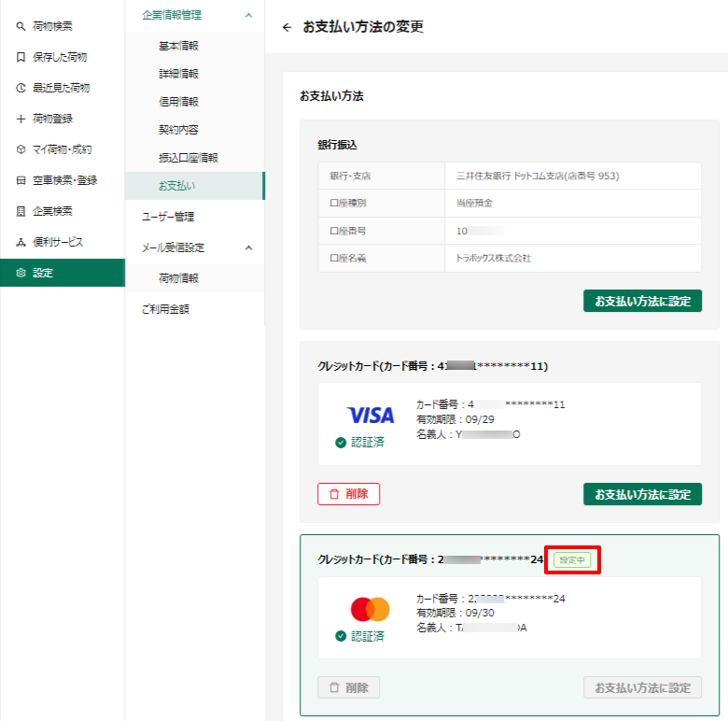This screenshot has width=728, height=721.
Task: Select 設定 in sidebar
Action: click(x=63, y=273)
